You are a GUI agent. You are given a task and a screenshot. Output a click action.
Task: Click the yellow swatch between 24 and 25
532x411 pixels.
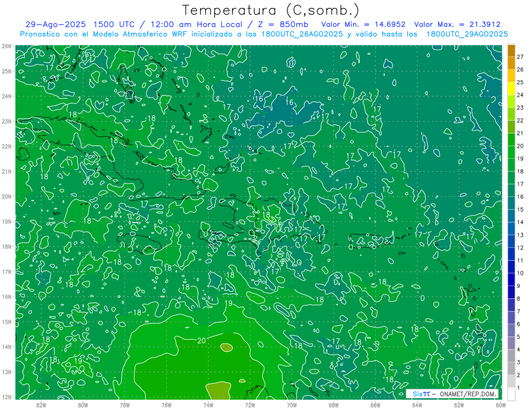(511, 89)
